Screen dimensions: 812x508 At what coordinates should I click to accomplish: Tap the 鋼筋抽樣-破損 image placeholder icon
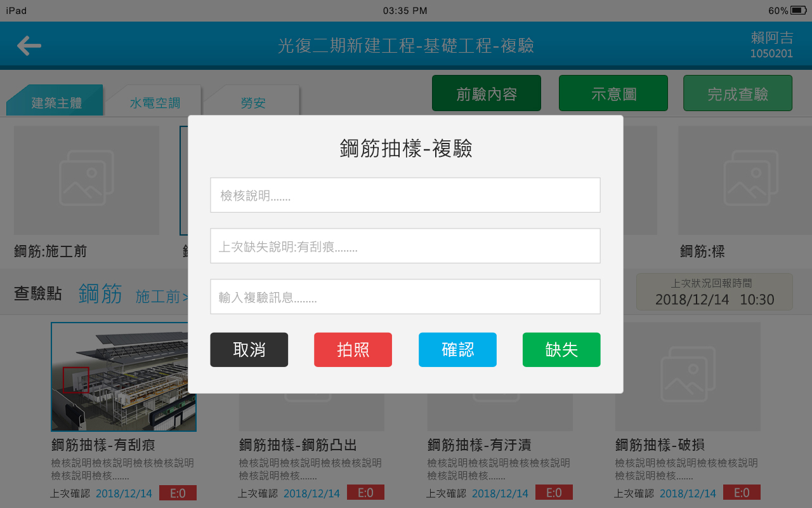688,377
